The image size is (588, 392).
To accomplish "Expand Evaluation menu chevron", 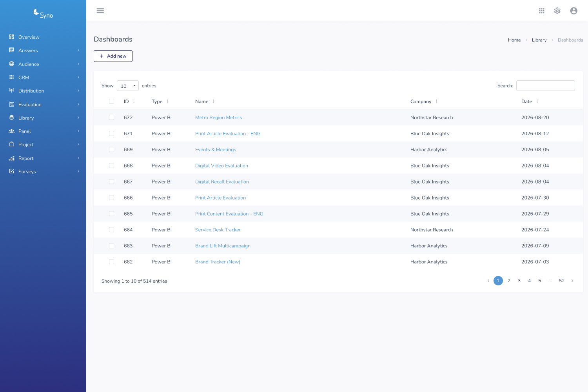I will point(78,104).
